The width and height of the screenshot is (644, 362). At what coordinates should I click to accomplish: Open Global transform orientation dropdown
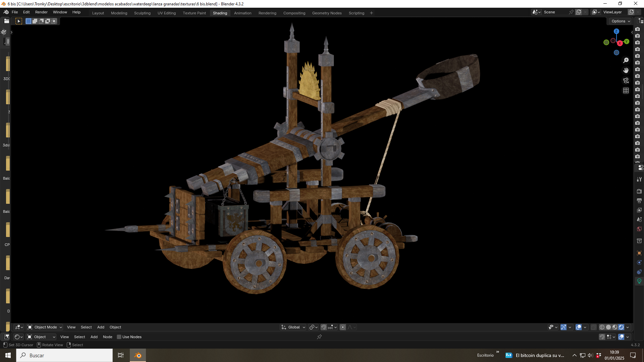click(293, 327)
